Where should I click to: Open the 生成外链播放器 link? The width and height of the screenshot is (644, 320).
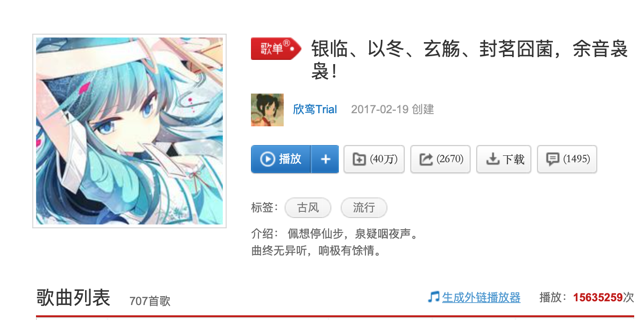[481, 297]
